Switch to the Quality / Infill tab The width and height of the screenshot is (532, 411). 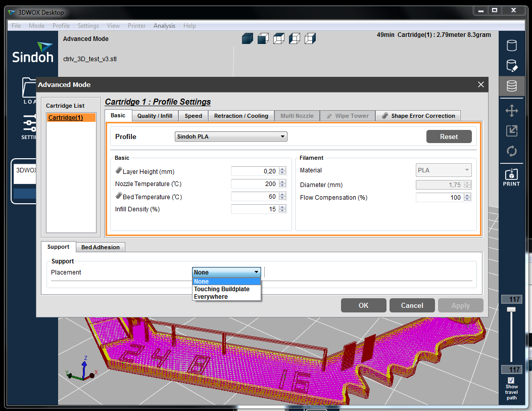155,116
